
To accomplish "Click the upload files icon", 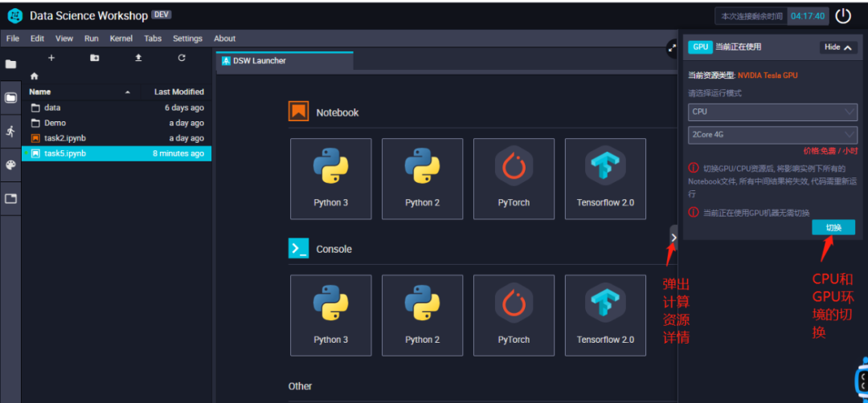I will 138,58.
